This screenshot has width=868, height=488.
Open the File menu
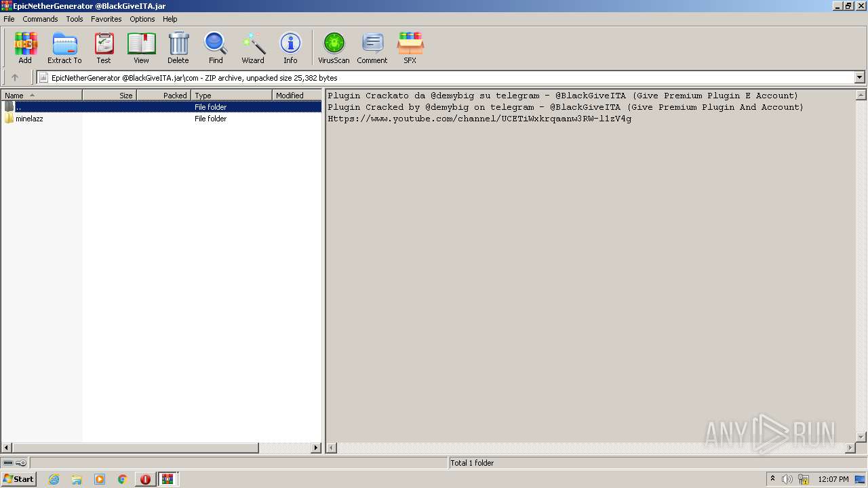[x=9, y=19]
